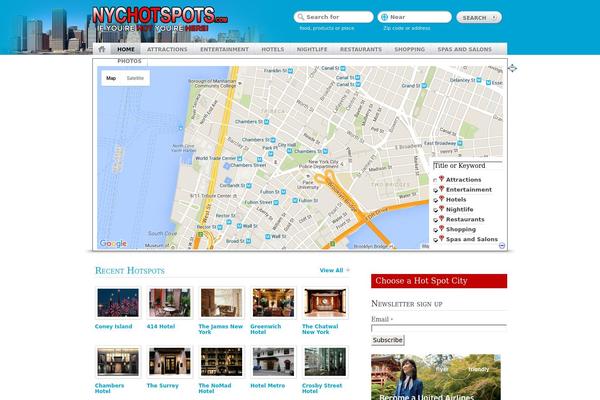Toggle the Spas and Salons checkbox
600x400 pixels.
435,240
